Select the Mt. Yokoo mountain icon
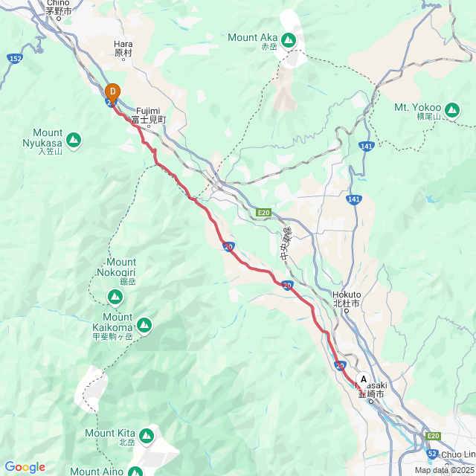 [452, 110]
